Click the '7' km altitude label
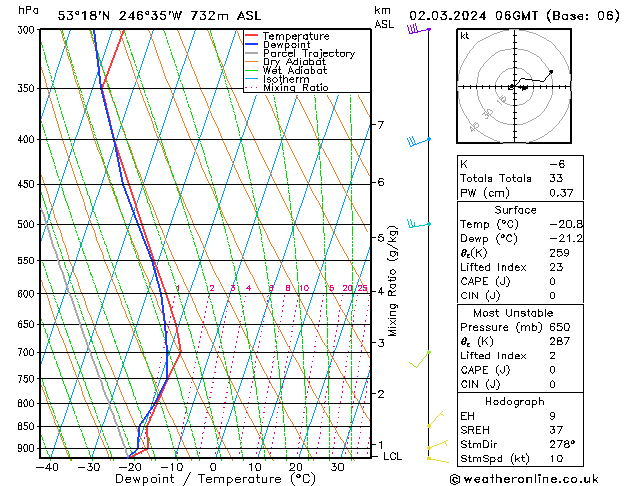629x486 pixels. coord(381,125)
